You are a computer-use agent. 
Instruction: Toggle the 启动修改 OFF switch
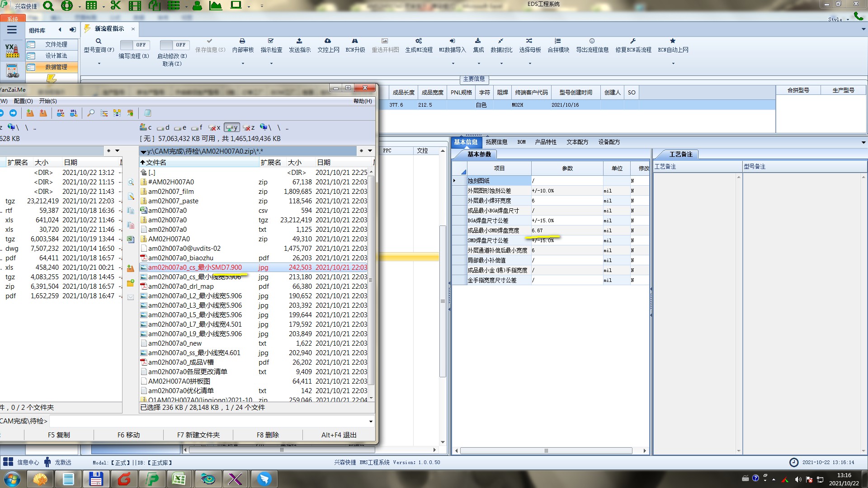(x=174, y=45)
